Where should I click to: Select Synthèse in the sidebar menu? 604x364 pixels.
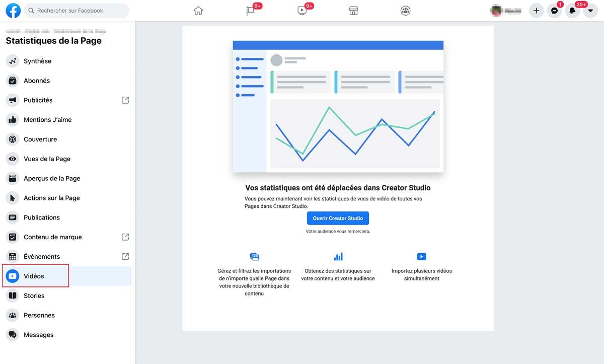click(x=67, y=61)
